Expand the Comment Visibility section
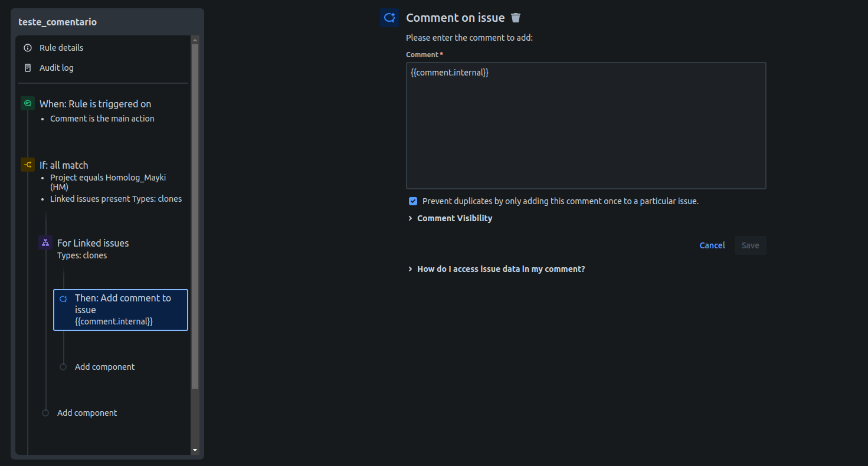The height and width of the screenshot is (466, 868). (450, 218)
